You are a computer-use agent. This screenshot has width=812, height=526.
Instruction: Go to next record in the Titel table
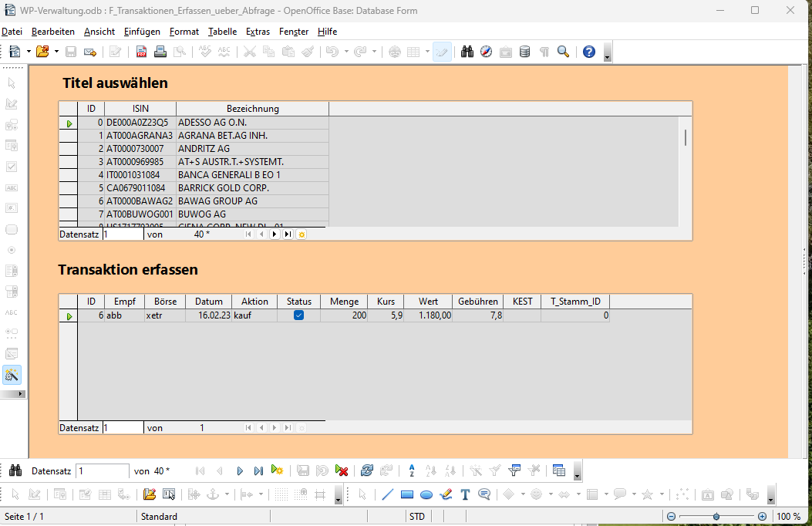pos(274,234)
